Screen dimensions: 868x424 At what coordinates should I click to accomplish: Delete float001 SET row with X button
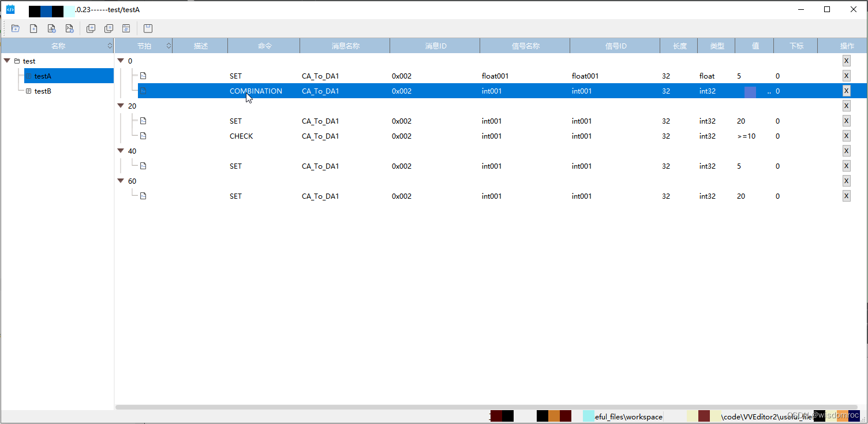tap(847, 76)
